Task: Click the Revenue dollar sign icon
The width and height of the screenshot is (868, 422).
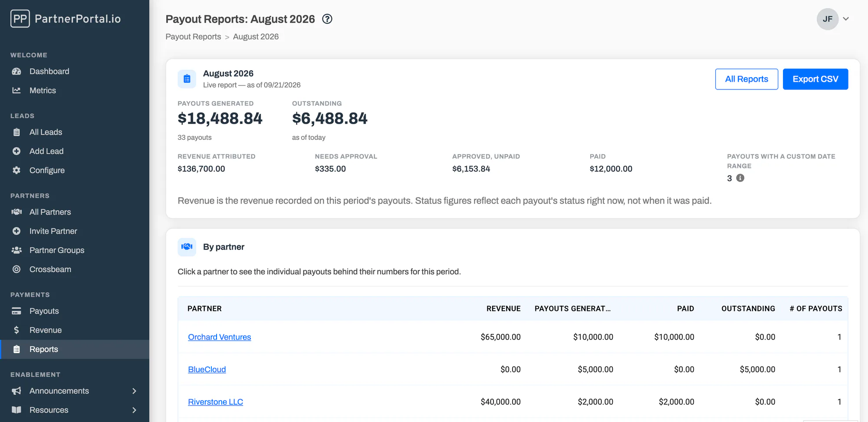Action: 16,330
